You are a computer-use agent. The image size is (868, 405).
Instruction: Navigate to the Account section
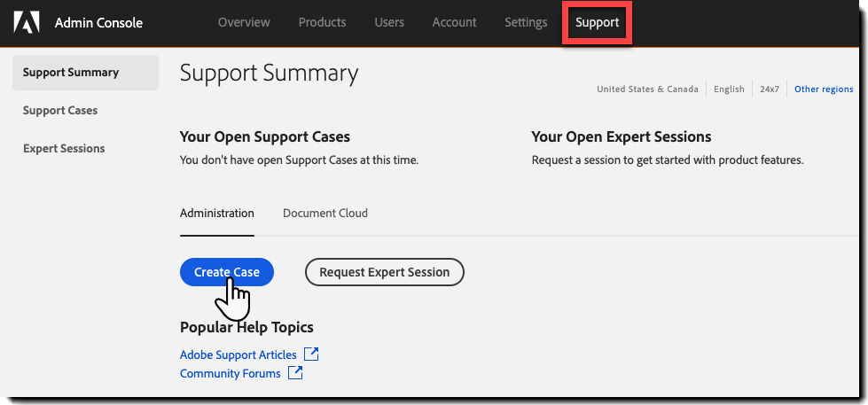coord(454,22)
